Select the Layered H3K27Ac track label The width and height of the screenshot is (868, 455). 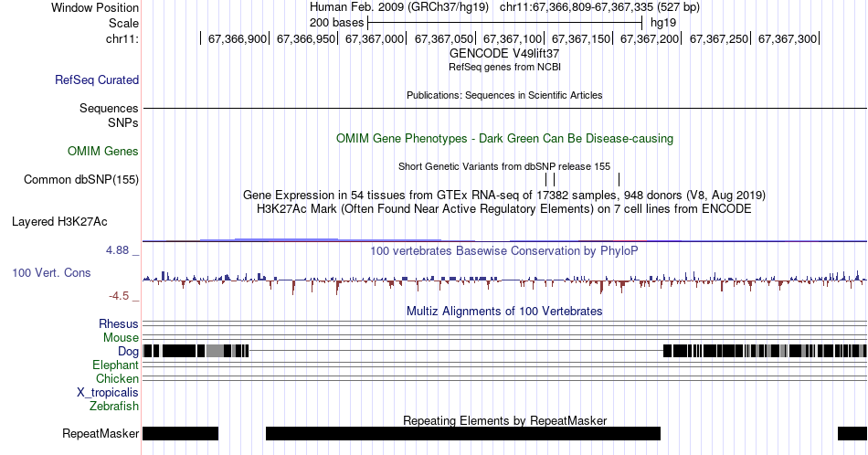(59, 221)
